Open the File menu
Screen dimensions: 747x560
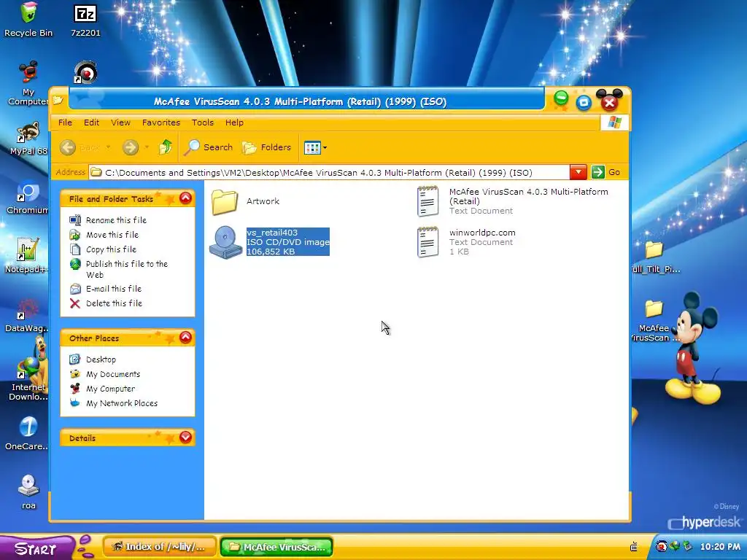65,122
